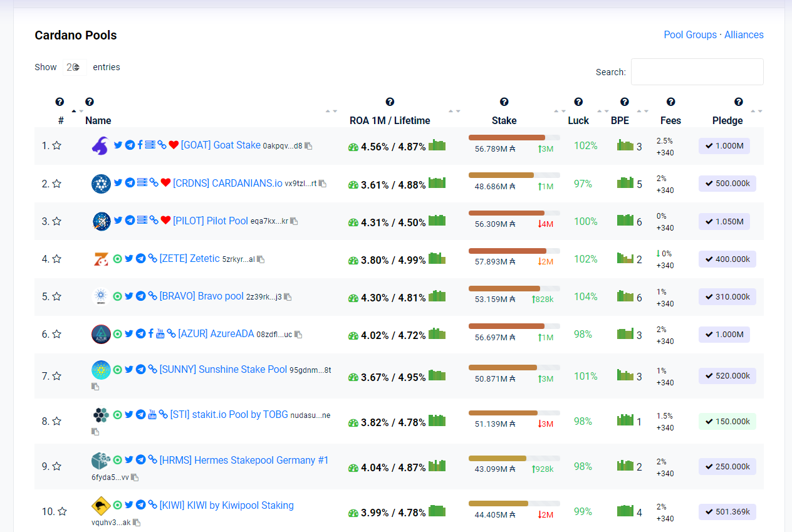Toggle the favorite star for Zetetic pool
Image resolution: width=792 pixels, height=532 pixels.
[57, 259]
